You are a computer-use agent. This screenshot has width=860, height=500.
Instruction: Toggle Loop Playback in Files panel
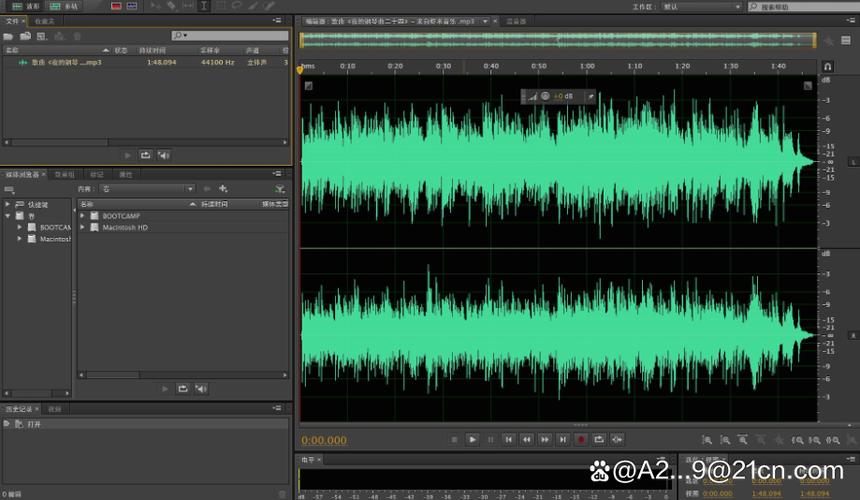(x=145, y=155)
